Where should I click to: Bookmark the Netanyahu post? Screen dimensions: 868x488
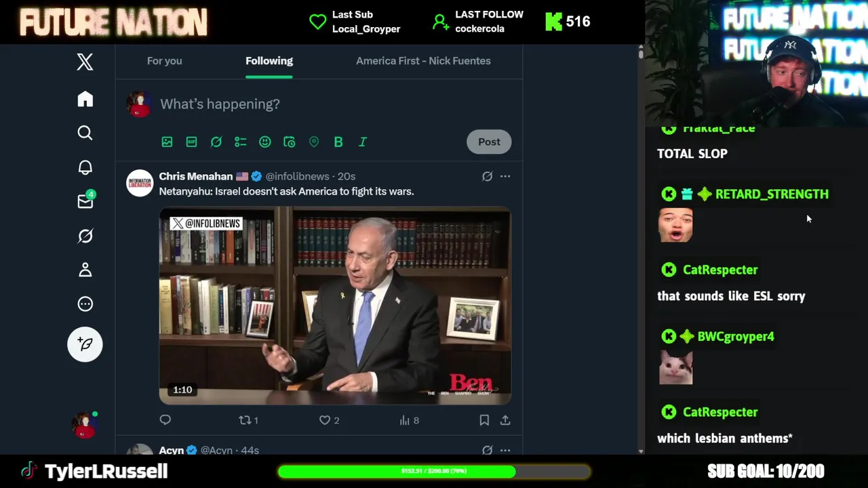click(484, 420)
